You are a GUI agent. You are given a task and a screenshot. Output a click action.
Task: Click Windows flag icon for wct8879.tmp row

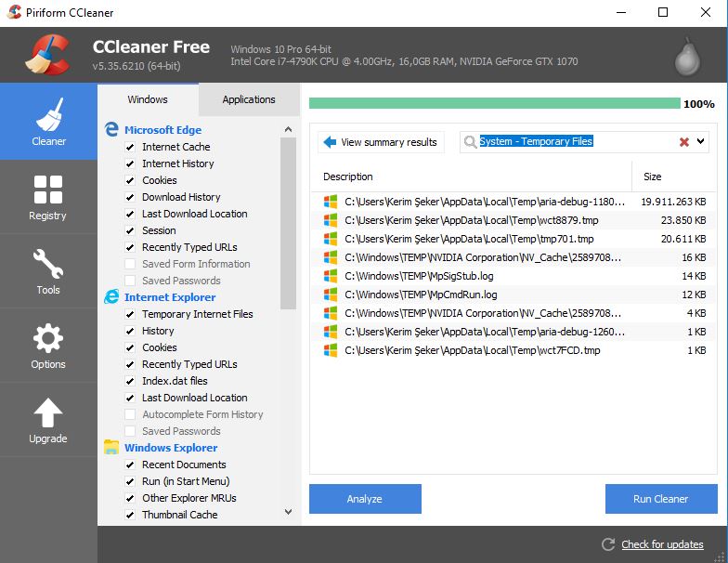[331, 220]
